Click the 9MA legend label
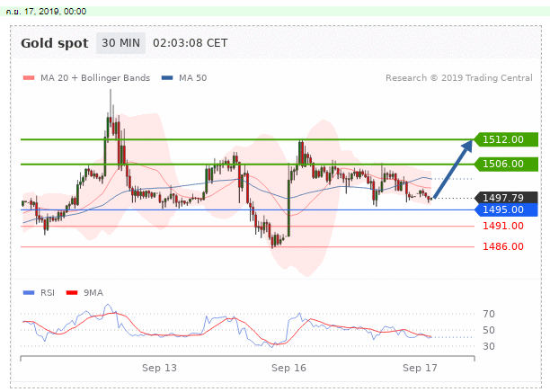The width and height of the screenshot is (550, 392). click(93, 293)
